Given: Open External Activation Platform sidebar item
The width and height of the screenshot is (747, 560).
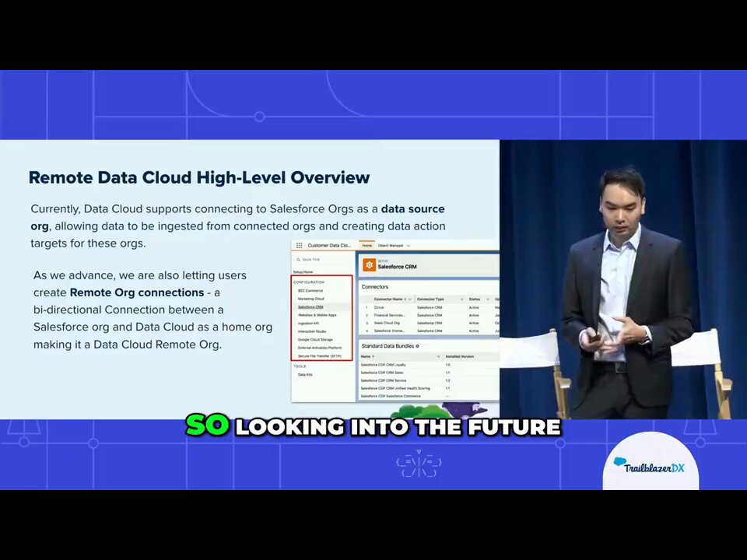Looking at the screenshot, I should point(320,348).
